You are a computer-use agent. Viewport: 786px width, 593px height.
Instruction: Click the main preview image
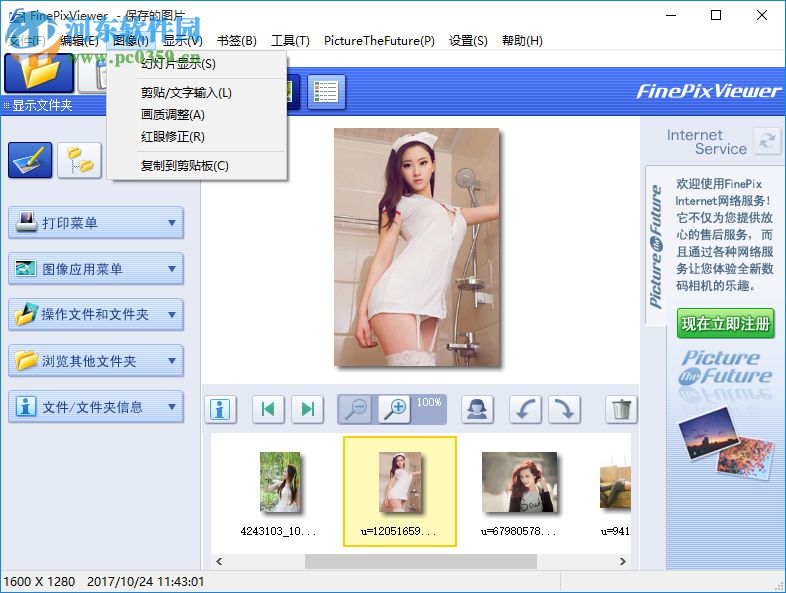pos(417,247)
